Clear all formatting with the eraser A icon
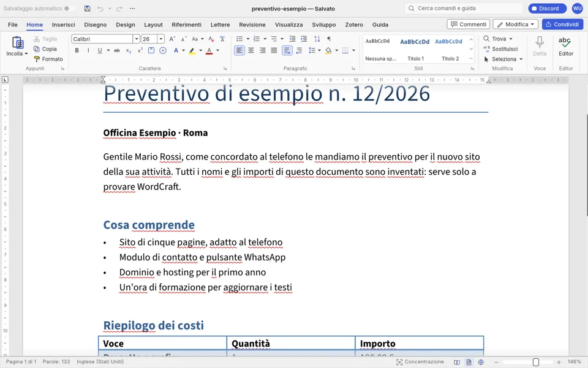Image resolution: width=588 pixels, height=368 pixels. pyautogui.click(x=211, y=39)
